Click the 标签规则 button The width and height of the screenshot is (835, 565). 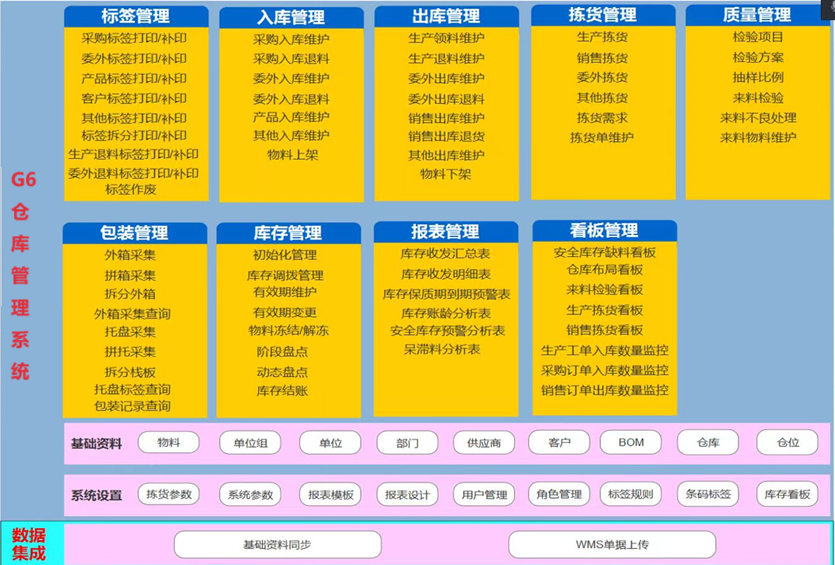click(631, 494)
